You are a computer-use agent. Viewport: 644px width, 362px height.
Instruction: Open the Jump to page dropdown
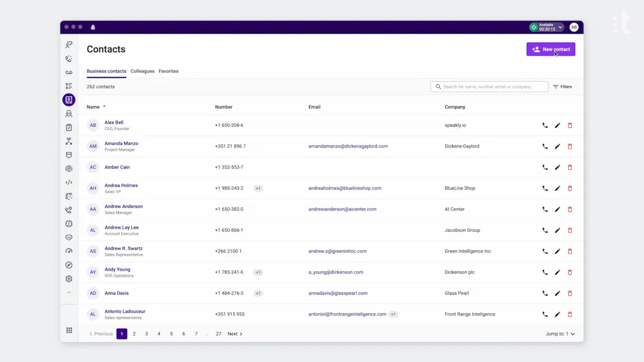tap(560, 334)
